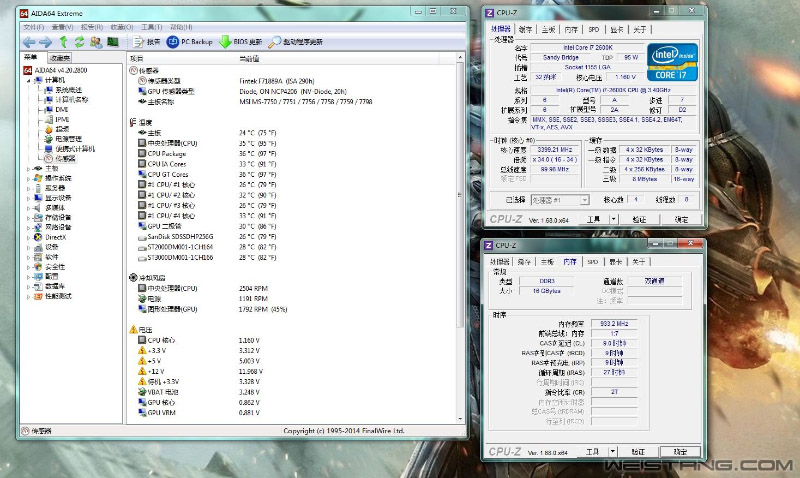Select the 服务器 server tree item
The height and width of the screenshot is (478, 800).
50,188
